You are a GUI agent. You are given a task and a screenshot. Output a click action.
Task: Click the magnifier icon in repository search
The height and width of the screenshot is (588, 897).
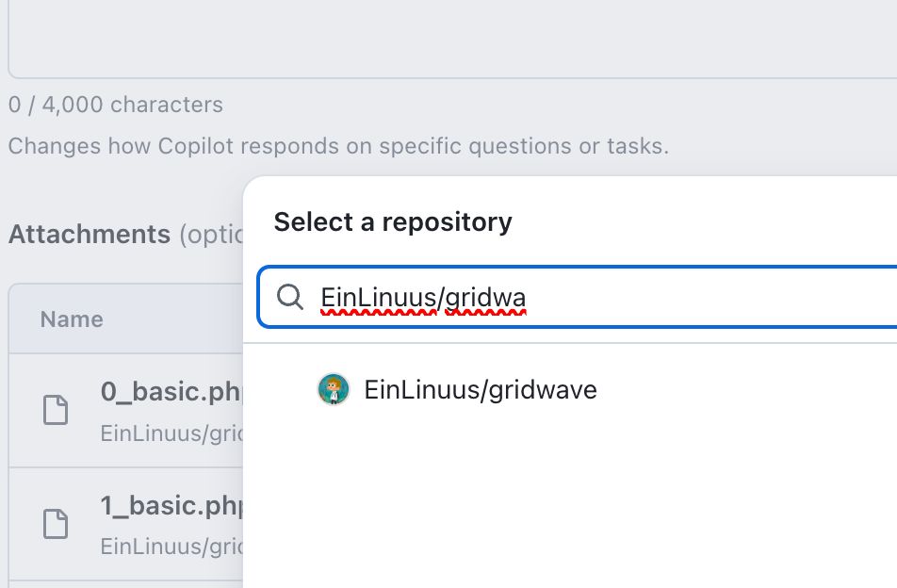coord(290,297)
